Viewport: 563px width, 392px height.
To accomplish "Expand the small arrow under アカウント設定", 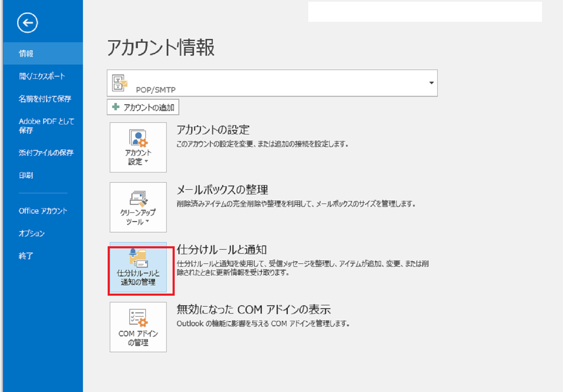I will (x=146, y=162).
